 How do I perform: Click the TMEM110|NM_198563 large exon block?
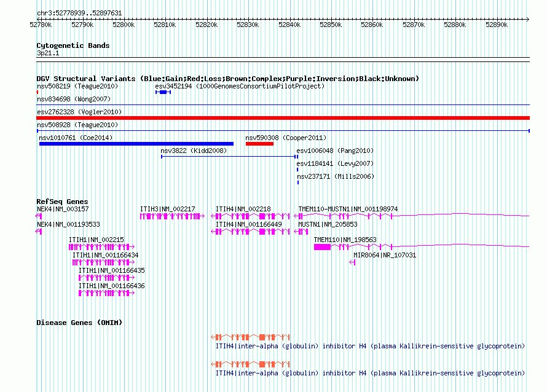point(322,247)
